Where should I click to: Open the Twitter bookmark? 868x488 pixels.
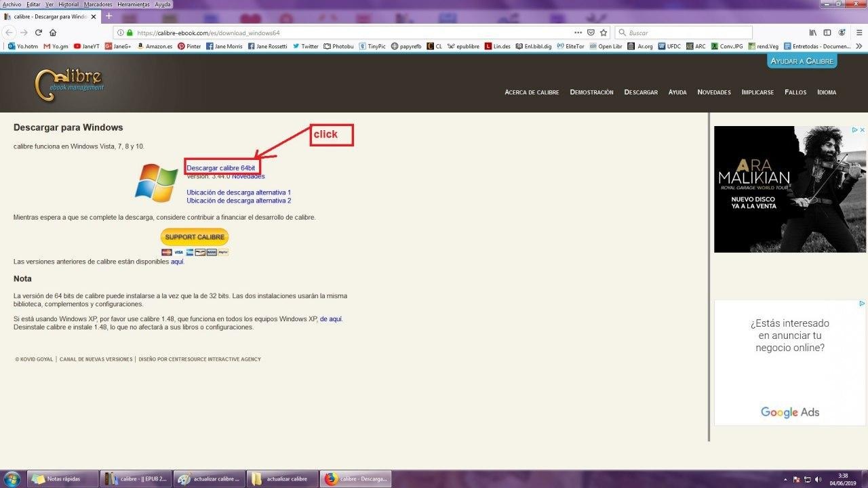point(306,46)
